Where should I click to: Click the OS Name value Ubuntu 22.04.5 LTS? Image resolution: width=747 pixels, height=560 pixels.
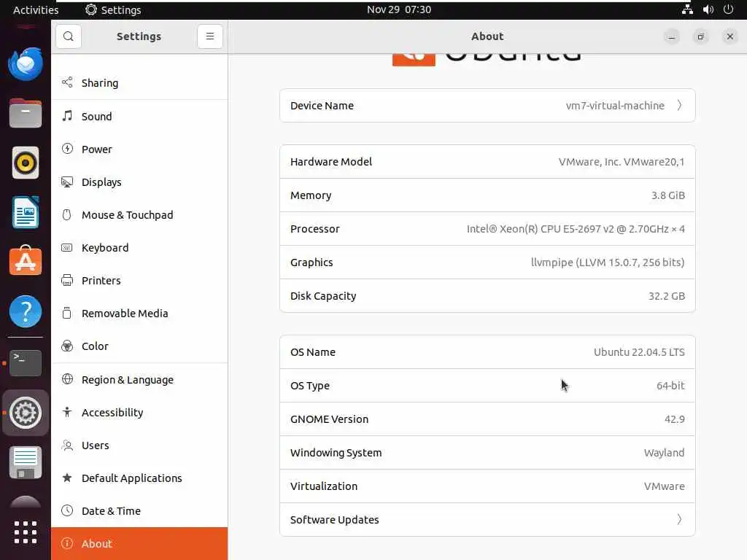[639, 352]
